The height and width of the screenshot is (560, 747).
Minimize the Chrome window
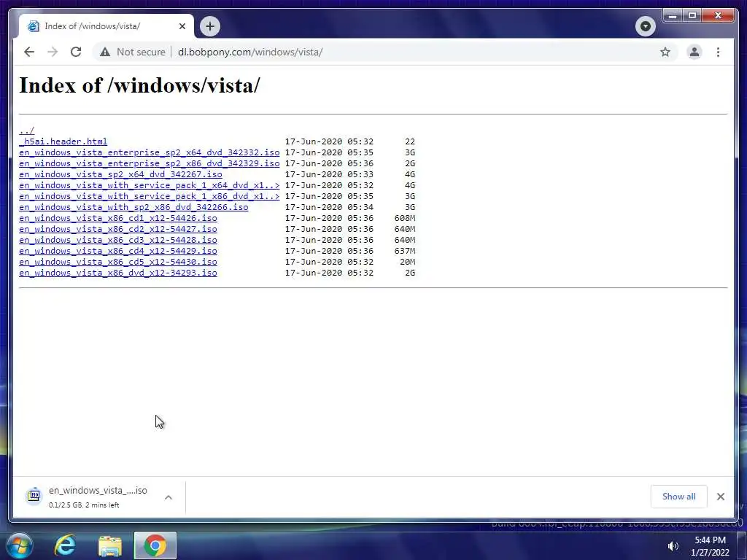pos(672,16)
